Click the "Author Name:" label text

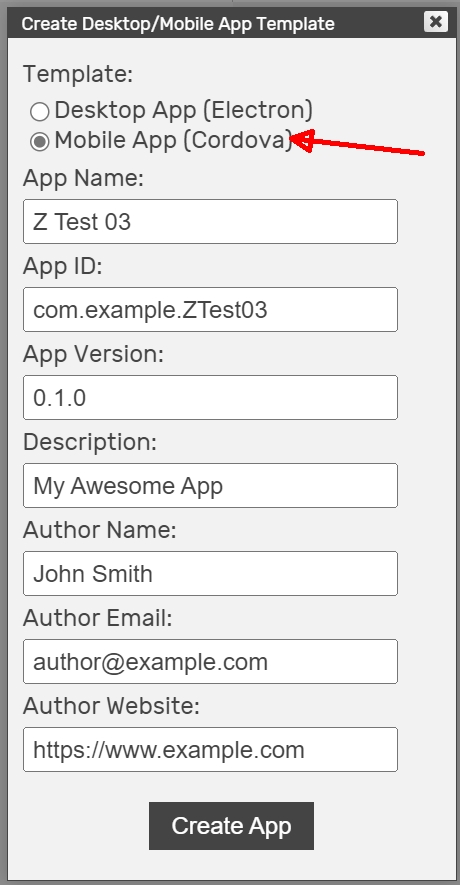(x=100, y=531)
